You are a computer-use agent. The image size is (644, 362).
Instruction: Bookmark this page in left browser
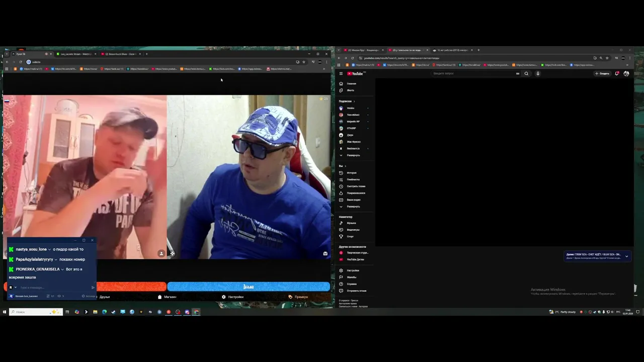click(303, 62)
